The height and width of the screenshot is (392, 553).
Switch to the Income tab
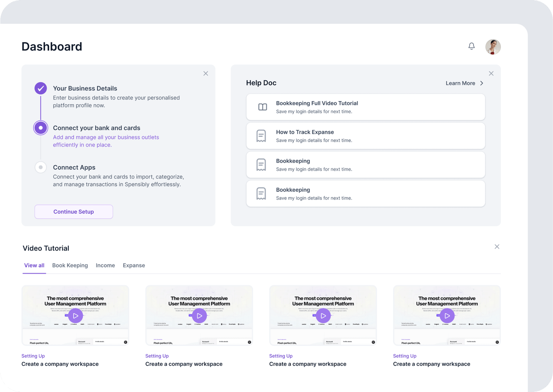105,265
